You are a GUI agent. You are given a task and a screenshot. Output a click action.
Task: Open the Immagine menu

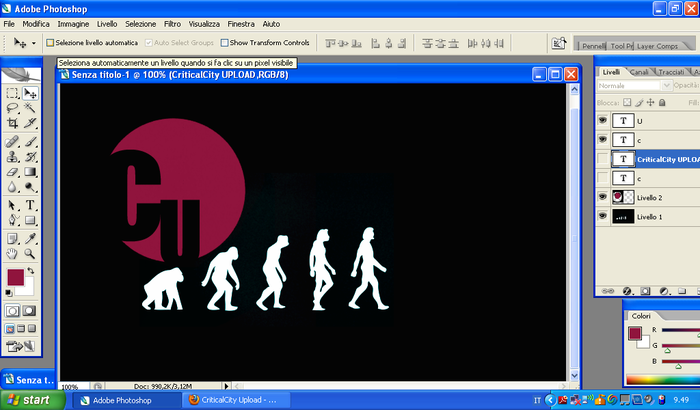73,24
